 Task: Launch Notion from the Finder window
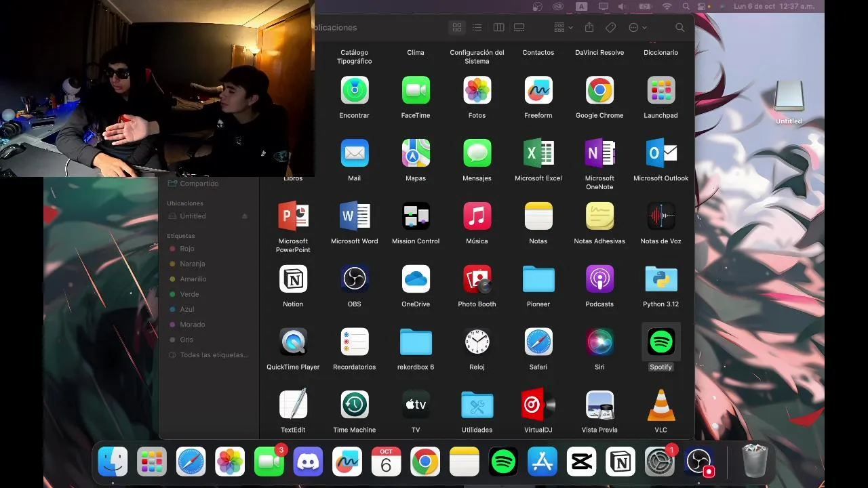pyautogui.click(x=293, y=279)
